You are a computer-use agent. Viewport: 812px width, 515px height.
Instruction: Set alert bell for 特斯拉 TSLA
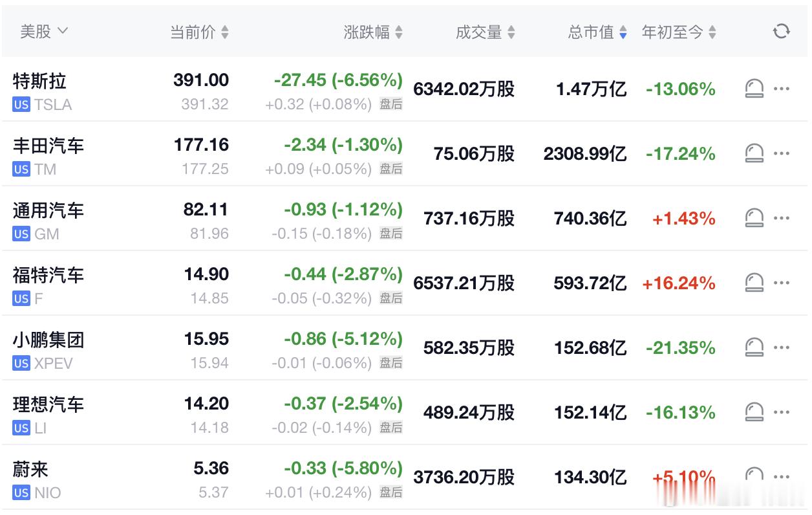coord(754,89)
